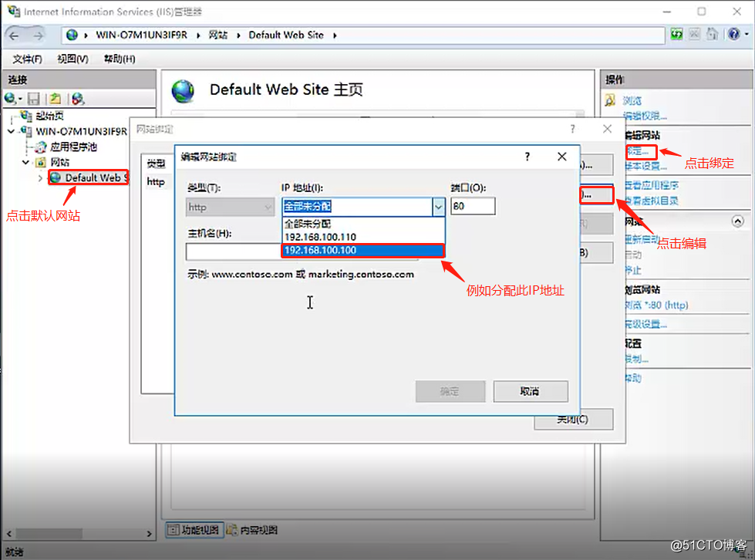The width and height of the screenshot is (755, 560).
Task: Click the large globe icon beside page title
Action: coord(183,91)
